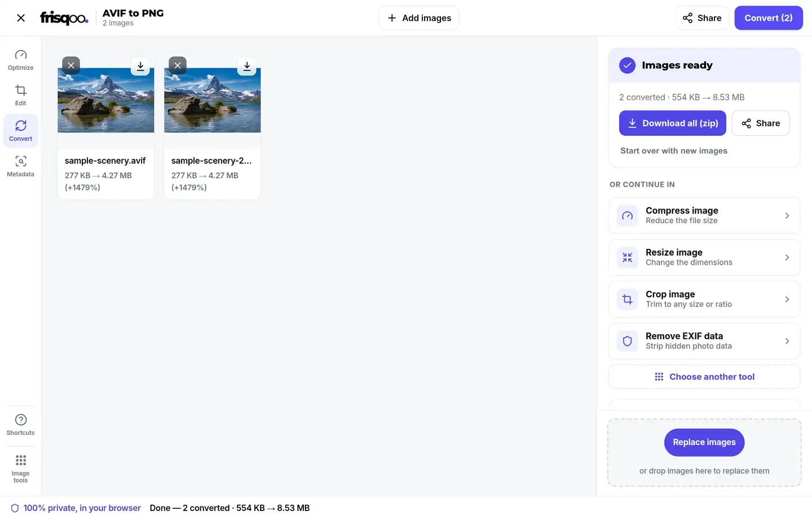Expand Crop image chevron

click(x=787, y=299)
